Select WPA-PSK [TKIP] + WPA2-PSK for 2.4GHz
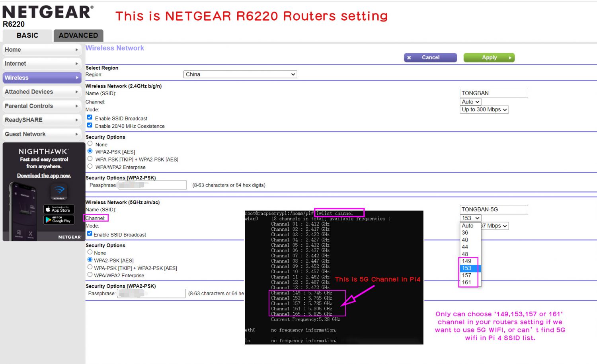The width and height of the screenshot is (597, 364). coord(90,159)
